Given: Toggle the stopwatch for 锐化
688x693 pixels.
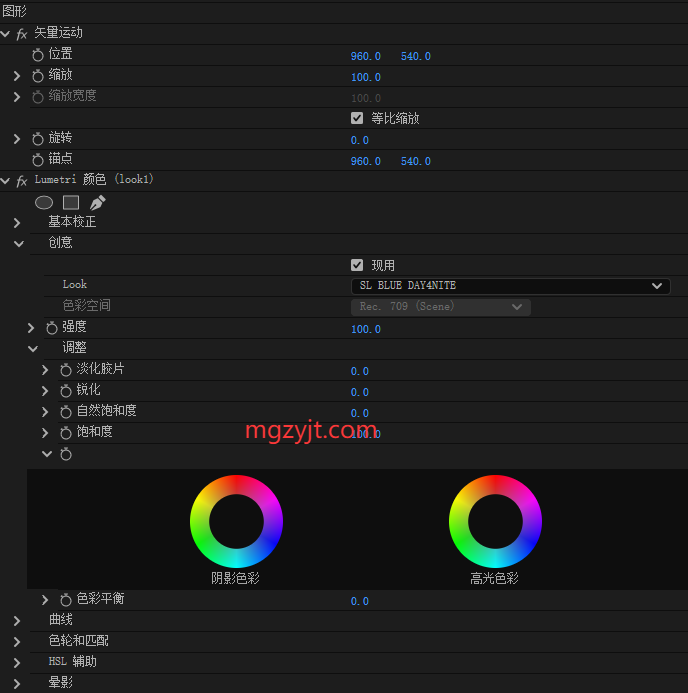Looking at the screenshot, I should (x=66, y=391).
